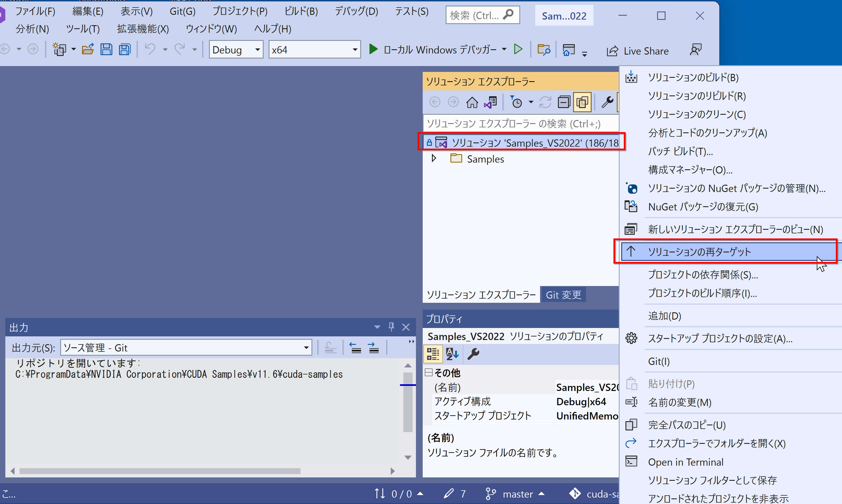
Task: Select 完全パスのコピー(U) entry
Action: tap(730, 425)
